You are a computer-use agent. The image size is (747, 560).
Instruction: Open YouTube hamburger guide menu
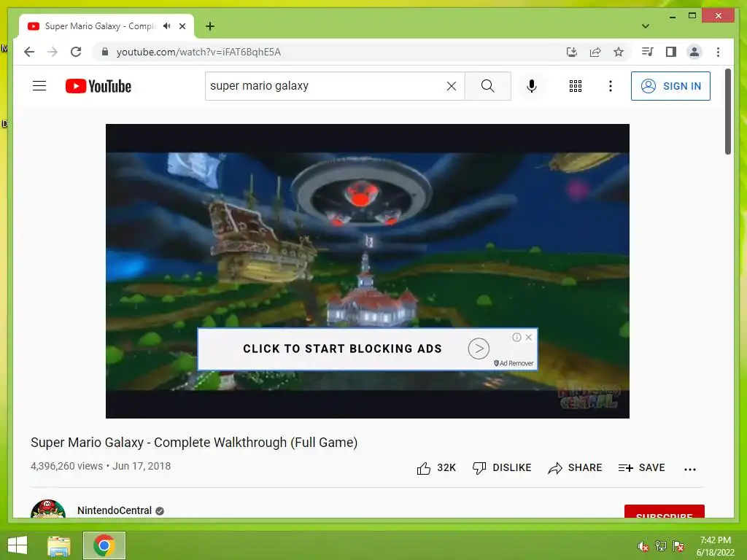pyautogui.click(x=39, y=86)
